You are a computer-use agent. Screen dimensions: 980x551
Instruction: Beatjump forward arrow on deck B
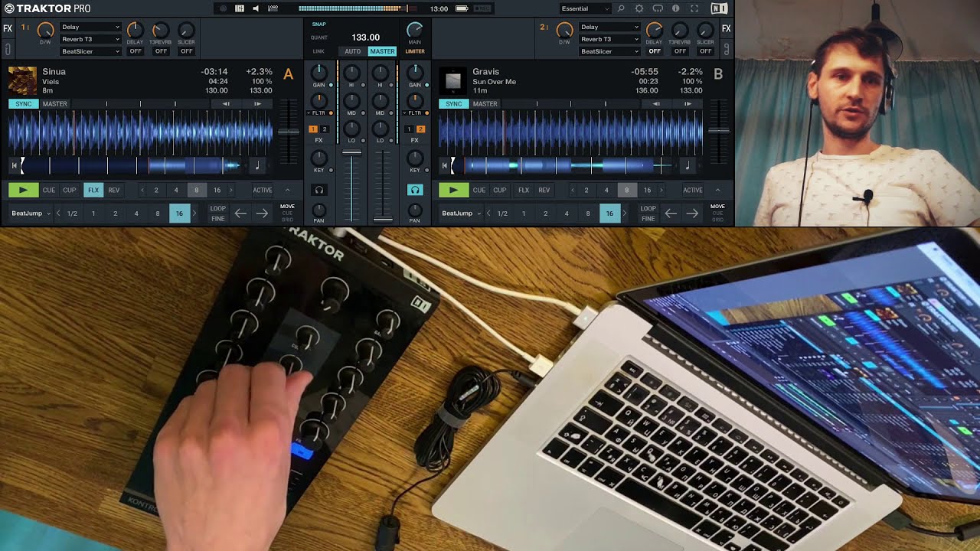[692, 214]
